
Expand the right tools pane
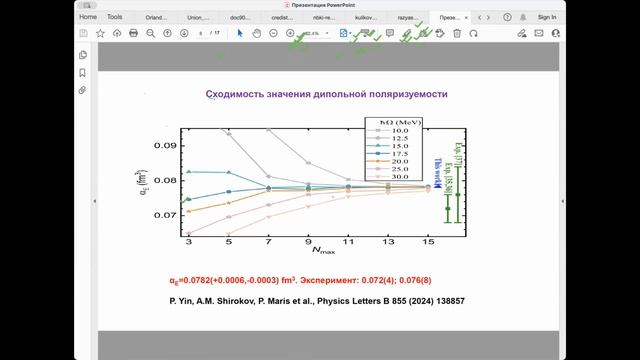tap(562, 201)
